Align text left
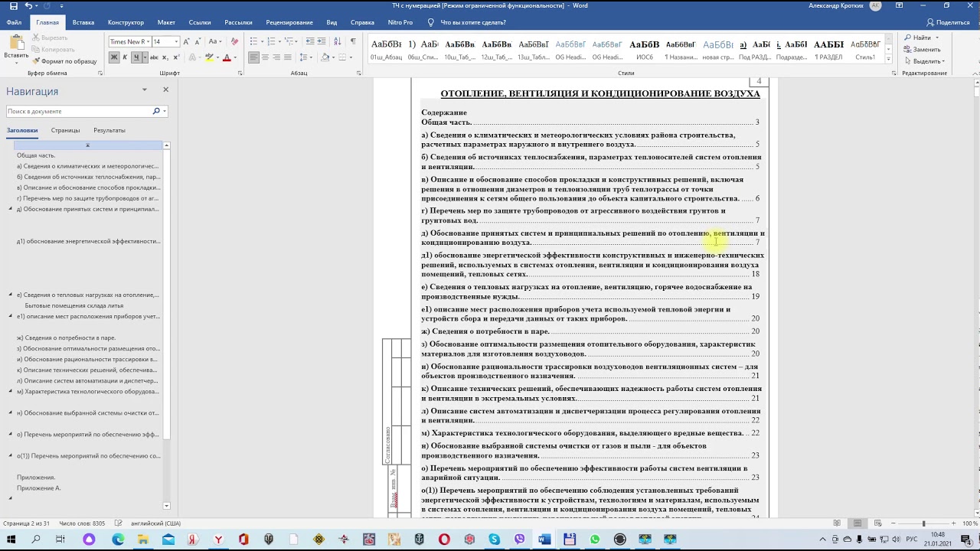980x551 pixels. click(253, 57)
